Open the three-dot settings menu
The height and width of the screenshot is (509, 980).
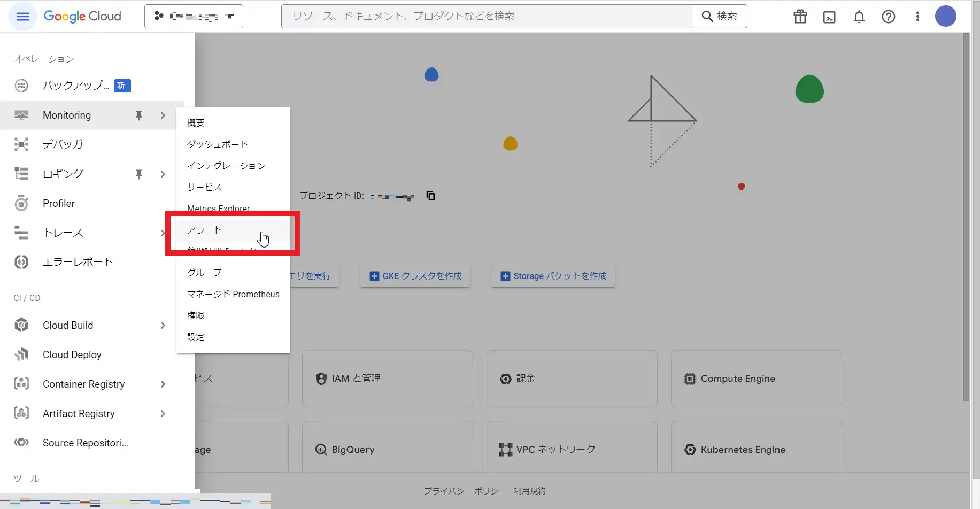[917, 17]
